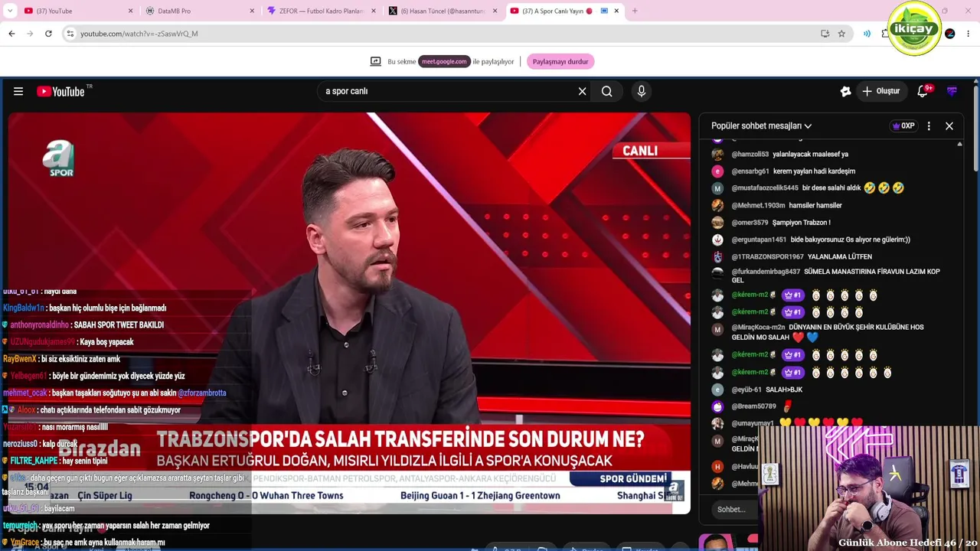Click username @furkandemirbag8437 in chat
Image resolution: width=980 pixels, height=551 pixels.
click(766, 272)
